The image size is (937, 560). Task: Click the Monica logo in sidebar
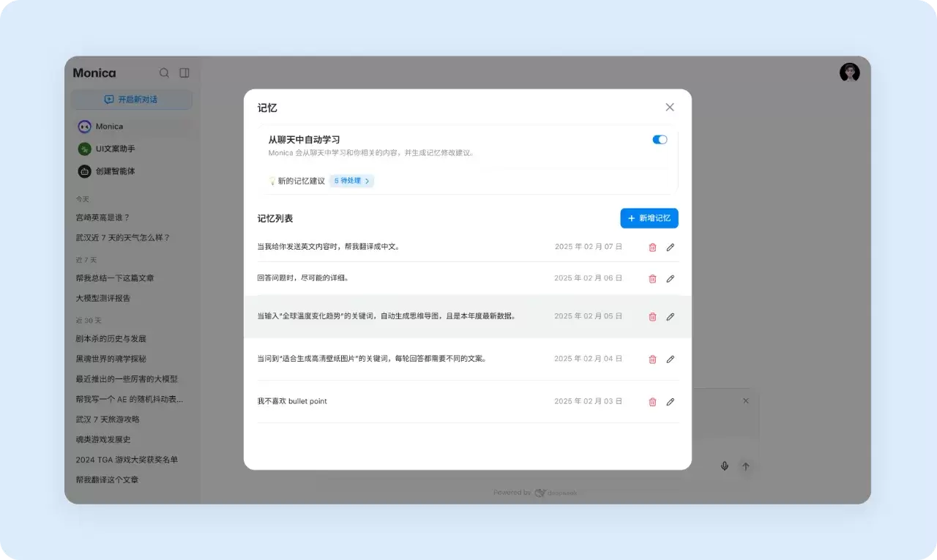(x=94, y=73)
